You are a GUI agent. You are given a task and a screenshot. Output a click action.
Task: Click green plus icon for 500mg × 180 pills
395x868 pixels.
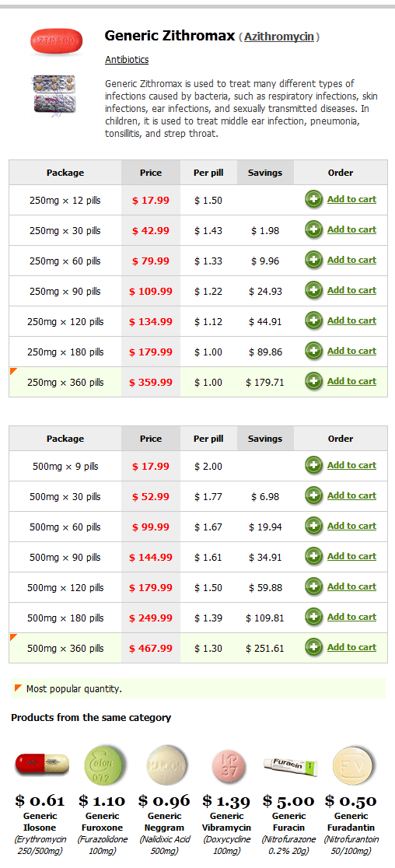313,617
